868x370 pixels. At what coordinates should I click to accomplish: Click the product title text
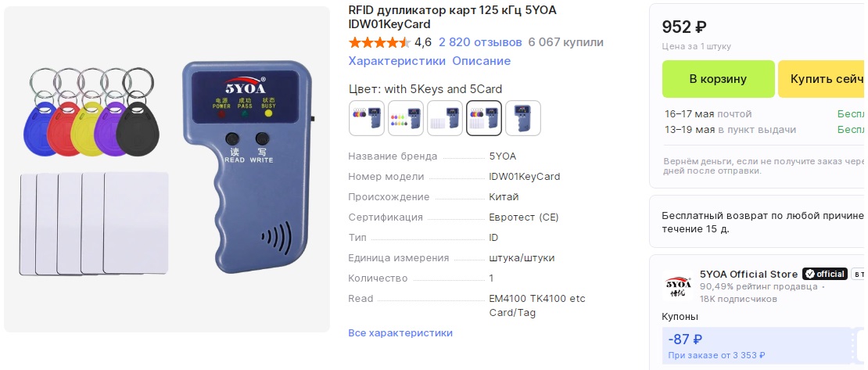(x=452, y=17)
